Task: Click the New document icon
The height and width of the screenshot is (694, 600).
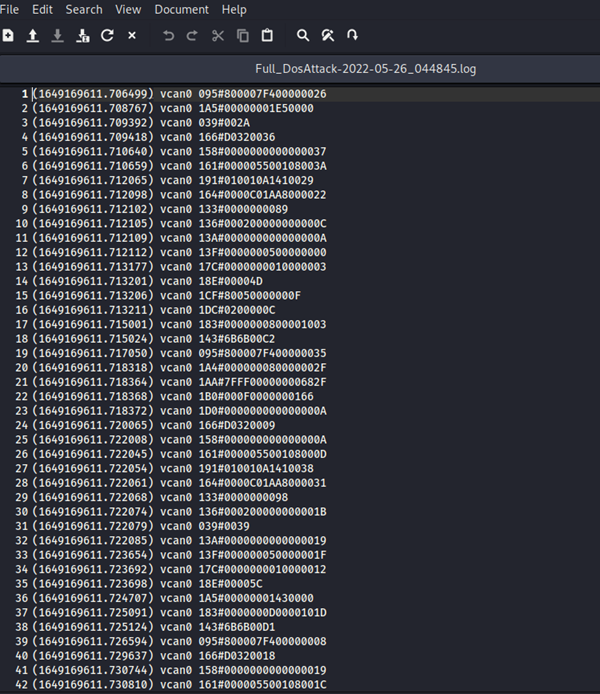Action: (x=8, y=35)
